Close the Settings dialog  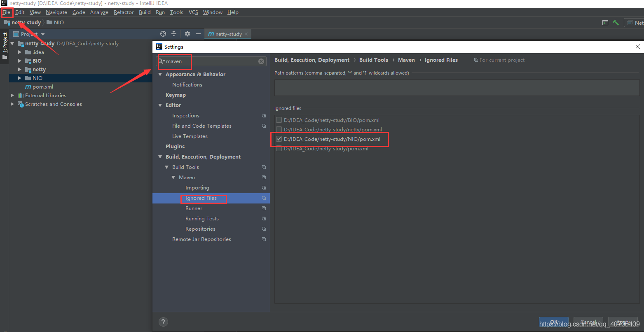point(638,47)
